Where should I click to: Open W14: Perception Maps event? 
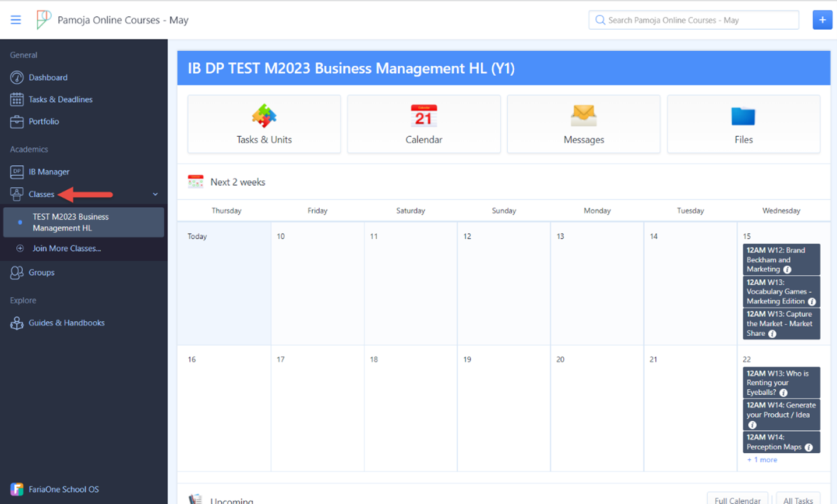point(781,442)
